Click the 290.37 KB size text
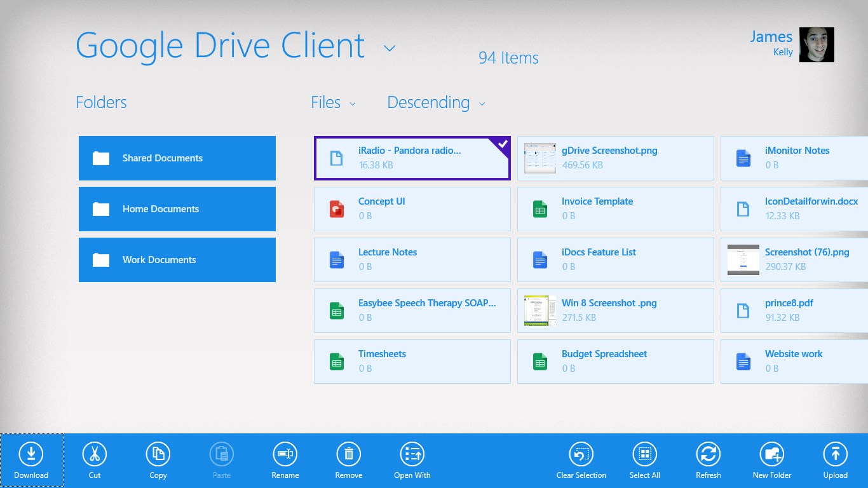 [x=785, y=267]
